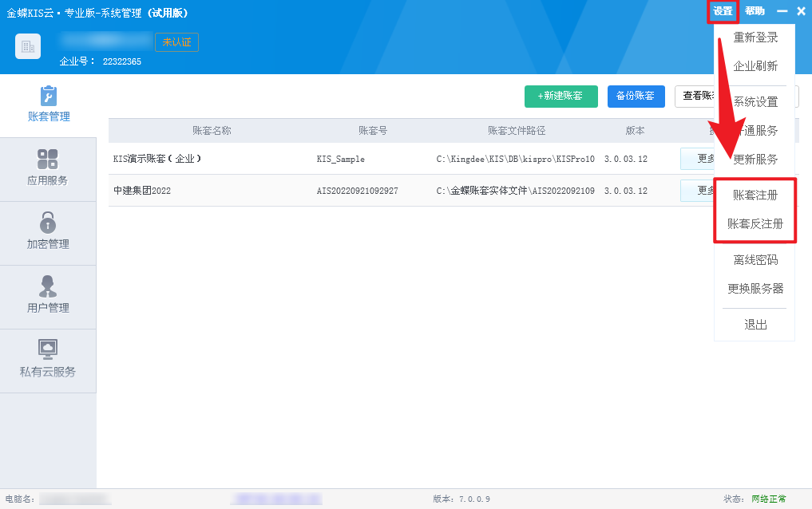Viewport: 812px width, 509px height.
Task: Click the 版本: 7.0.0.9 status text
Action: [x=461, y=499]
